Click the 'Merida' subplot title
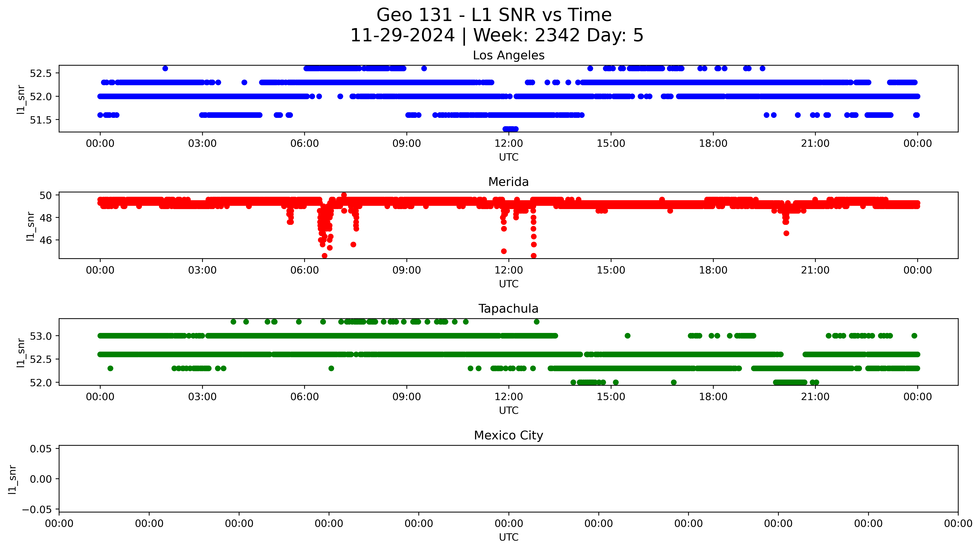 pos(508,182)
